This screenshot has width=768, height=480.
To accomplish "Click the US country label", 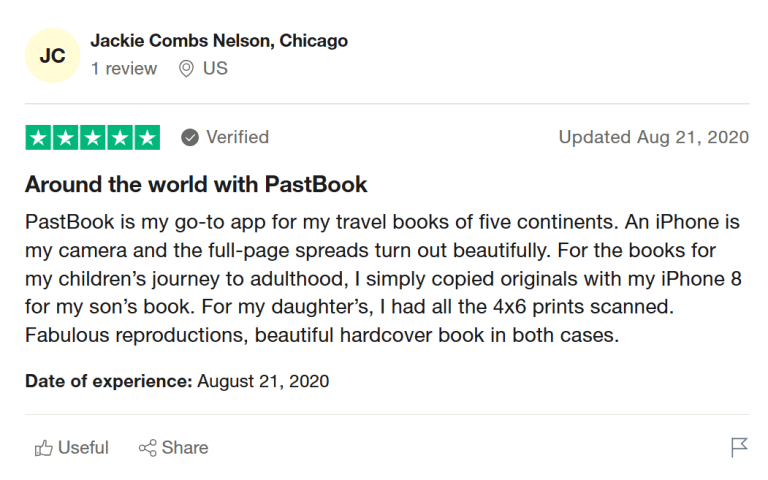I will [215, 69].
